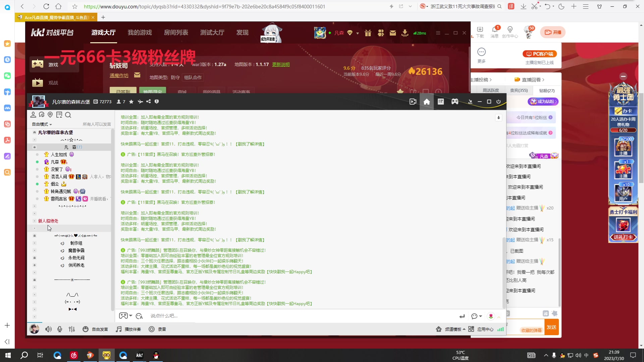Switch to the 测试大厅 tab
Viewport: 644px width, 362px height.
[212, 33]
